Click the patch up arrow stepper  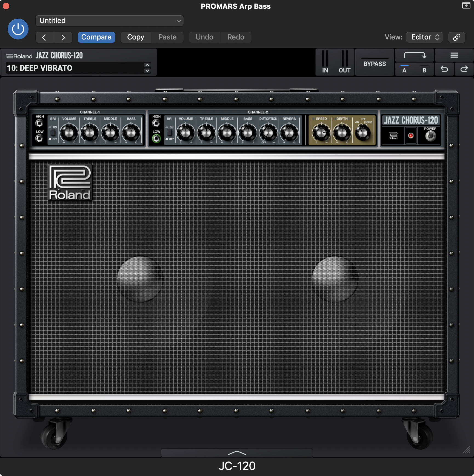[x=147, y=65]
